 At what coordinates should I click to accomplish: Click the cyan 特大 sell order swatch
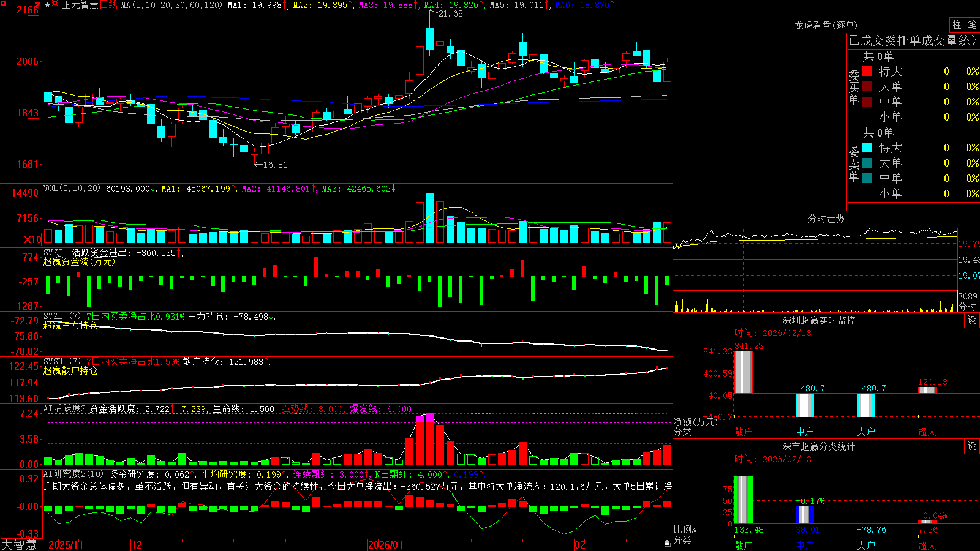click(867, 148)
